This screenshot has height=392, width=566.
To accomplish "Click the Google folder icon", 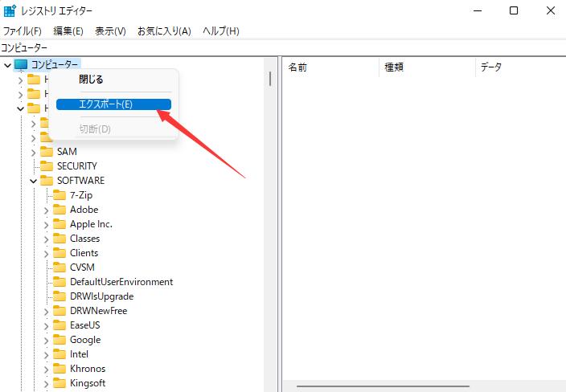I will coord(59,340).
